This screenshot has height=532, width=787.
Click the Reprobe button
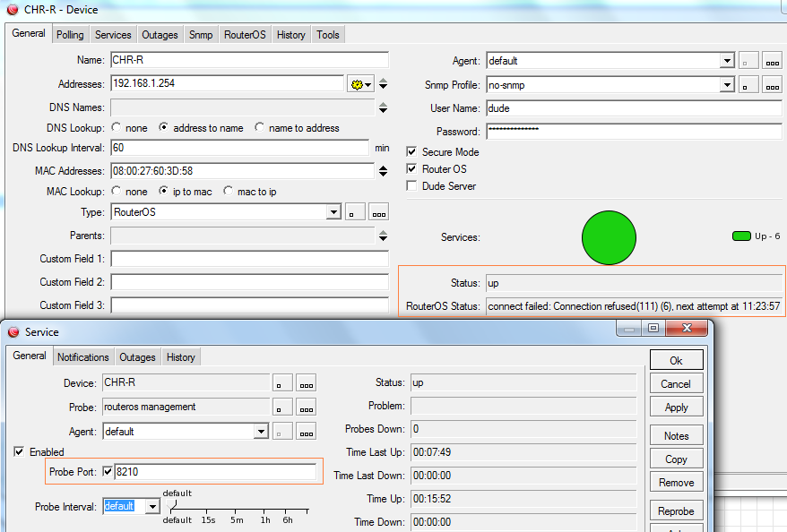coord(676,511)
